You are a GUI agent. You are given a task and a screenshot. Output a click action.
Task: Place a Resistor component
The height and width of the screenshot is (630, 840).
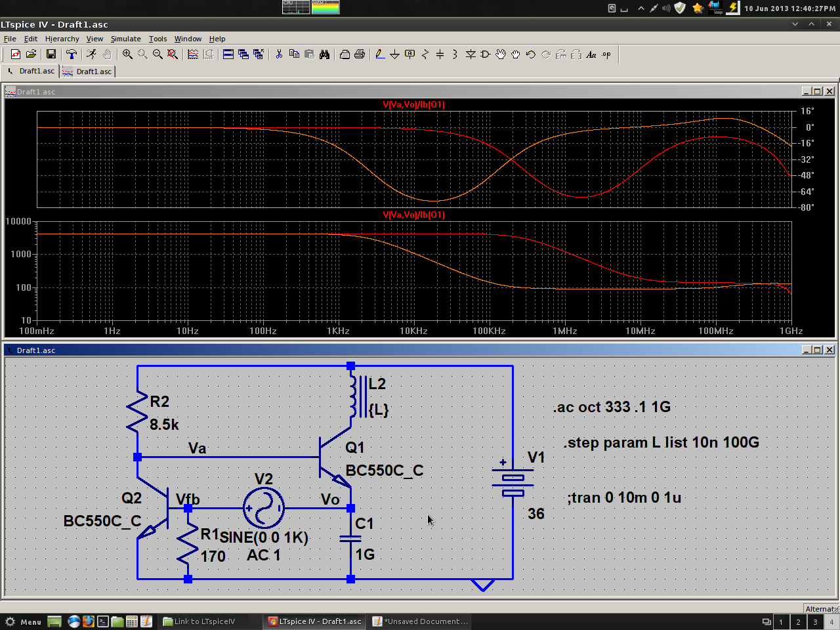(425, 54)
